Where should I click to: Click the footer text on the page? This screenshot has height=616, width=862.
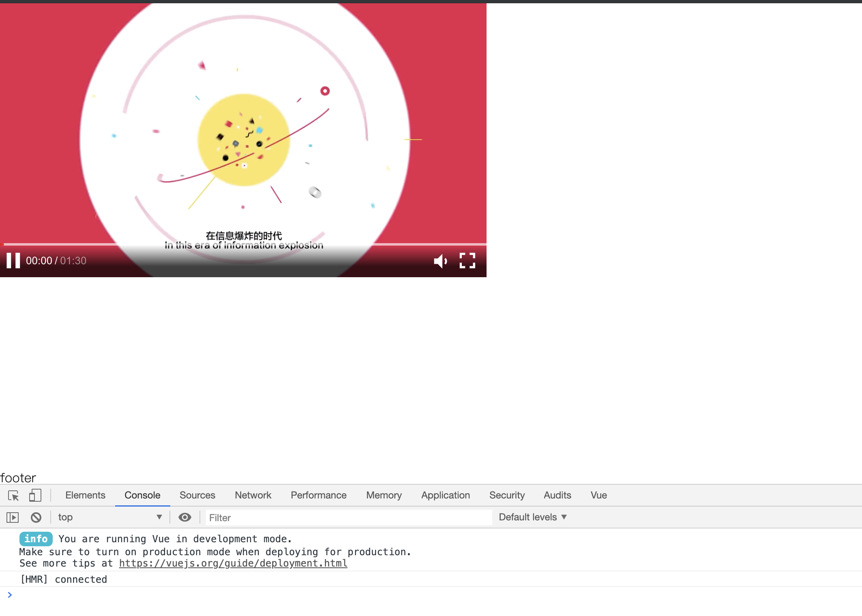tap(18, 477)
